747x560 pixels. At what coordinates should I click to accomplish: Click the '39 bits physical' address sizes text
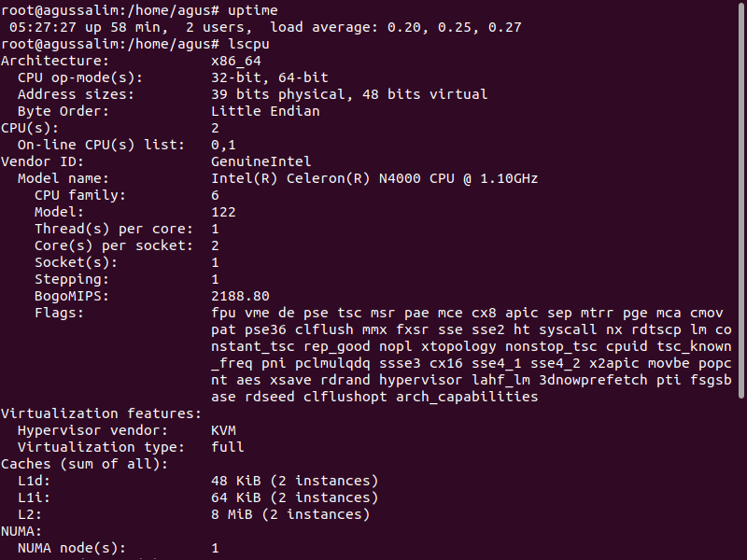point(277,94)
